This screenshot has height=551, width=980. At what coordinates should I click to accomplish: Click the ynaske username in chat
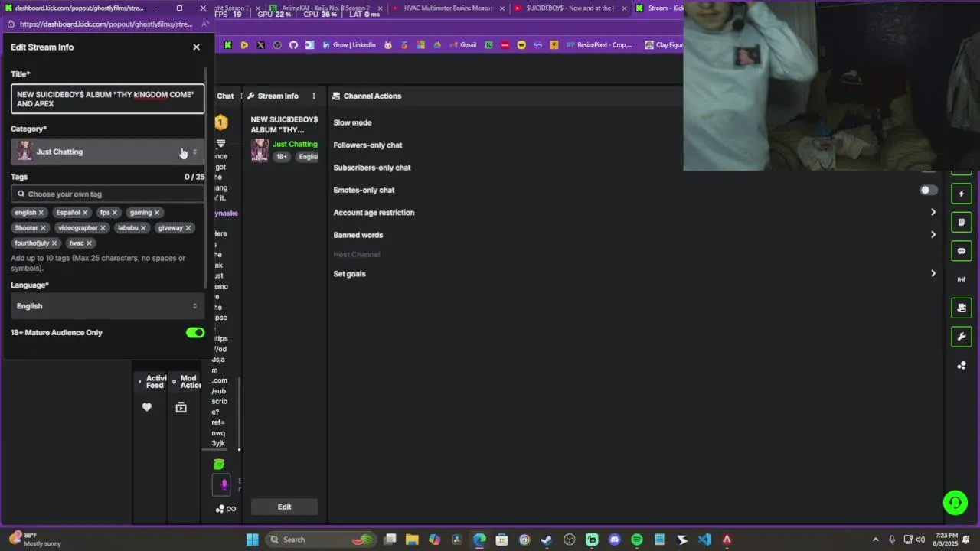[x=226, y=214]
